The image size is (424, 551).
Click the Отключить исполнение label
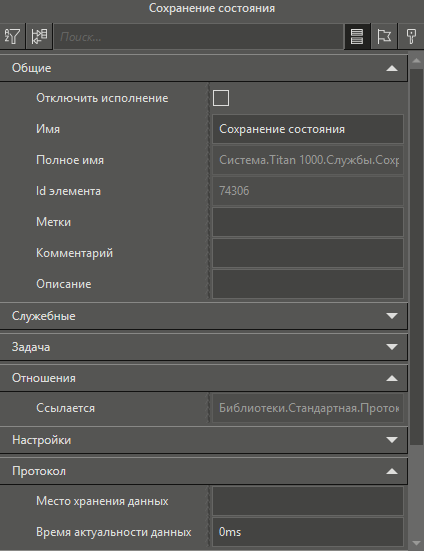(x=102, y=98)
